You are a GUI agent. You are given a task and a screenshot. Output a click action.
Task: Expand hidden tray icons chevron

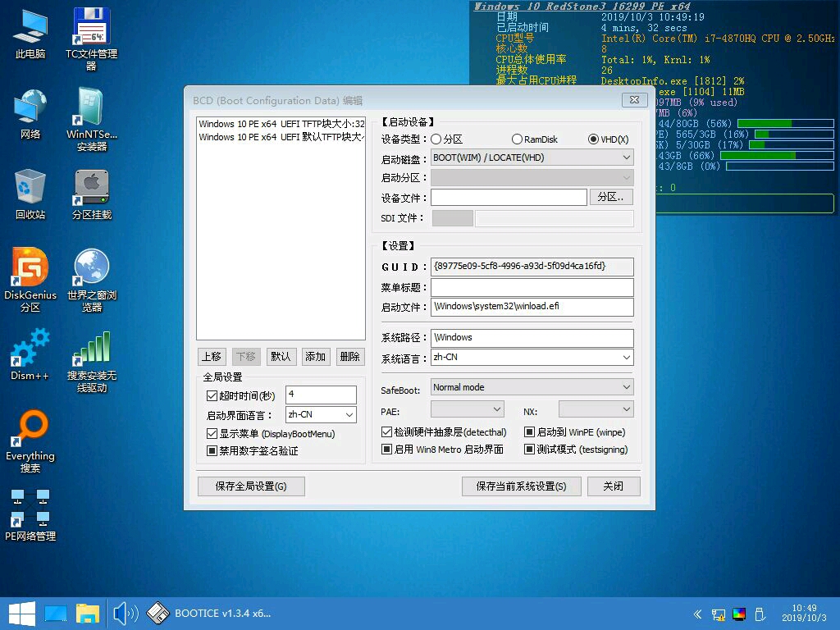[697, 614]
